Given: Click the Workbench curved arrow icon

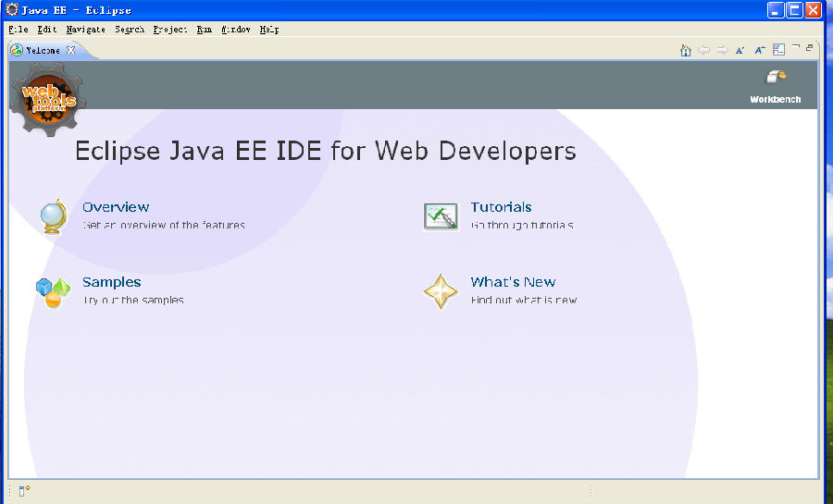Looking at the screenshot, I should (776, 77).
